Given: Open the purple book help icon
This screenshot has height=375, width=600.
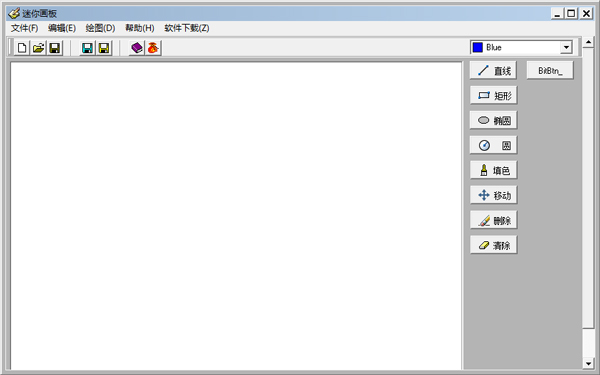Looking at the screenshot, I should coord(137,48).
